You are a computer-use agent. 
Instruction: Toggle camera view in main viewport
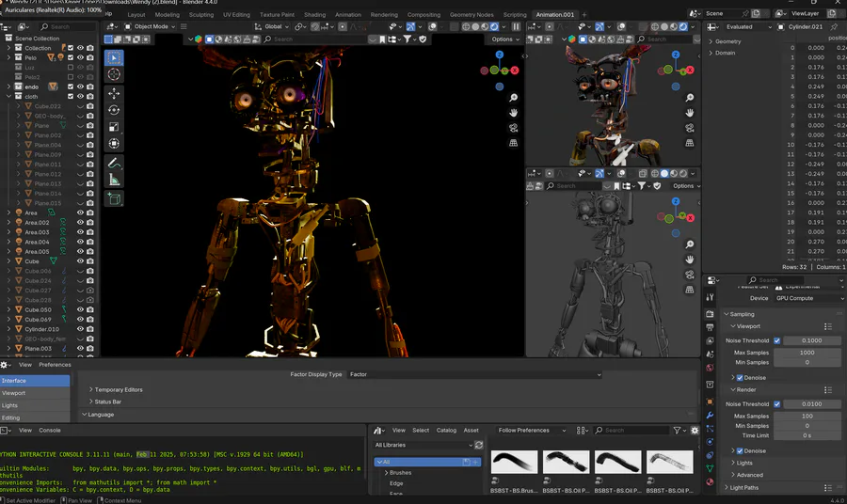[x=513, y=128]
